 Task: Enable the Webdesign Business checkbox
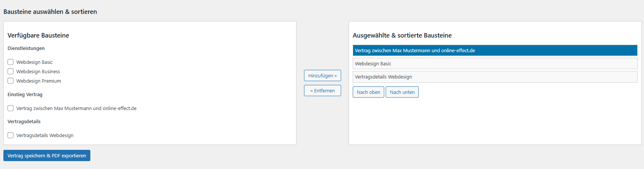(x=10, y=71)
